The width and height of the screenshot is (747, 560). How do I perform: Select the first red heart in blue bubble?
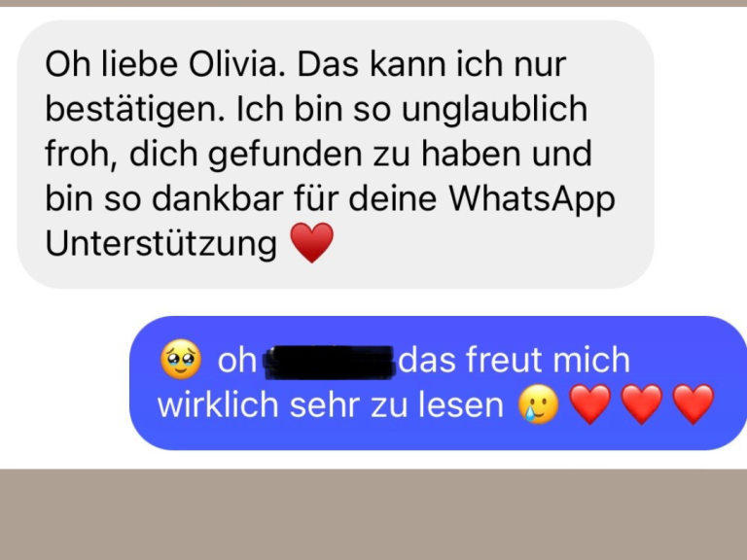point(590,404)
